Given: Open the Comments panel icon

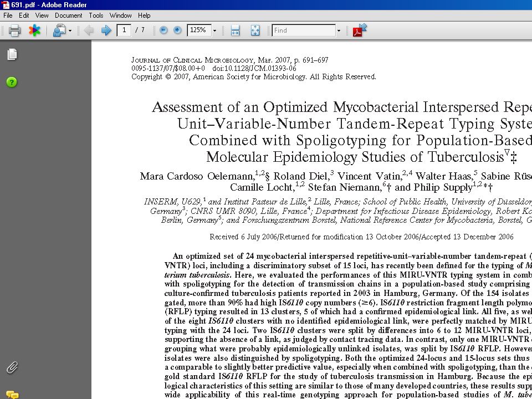Looking at the screenshot, I should pos(12,395).
